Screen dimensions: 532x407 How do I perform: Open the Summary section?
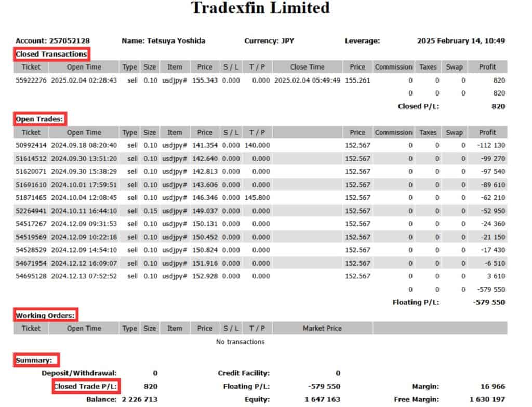(35, 360)
